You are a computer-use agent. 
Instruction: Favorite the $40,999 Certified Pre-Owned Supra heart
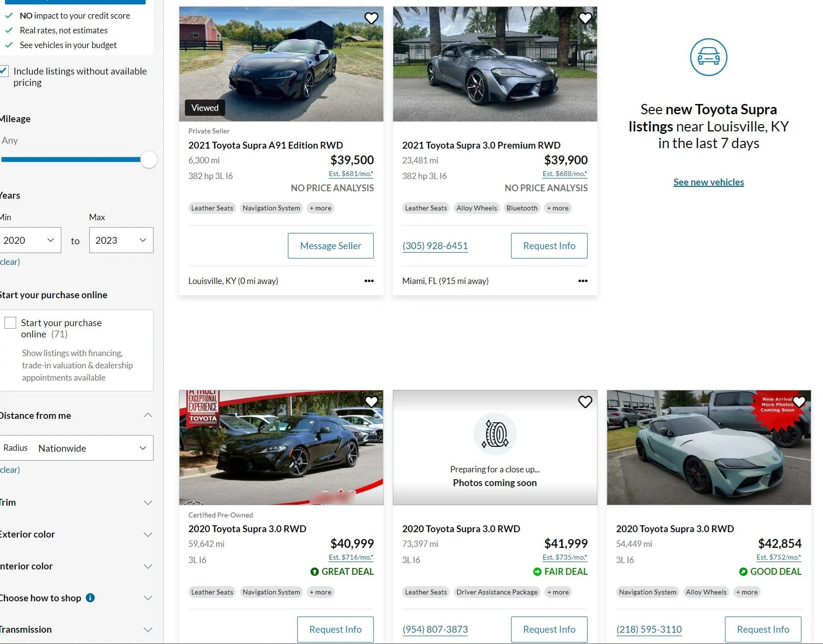point(371,402)
